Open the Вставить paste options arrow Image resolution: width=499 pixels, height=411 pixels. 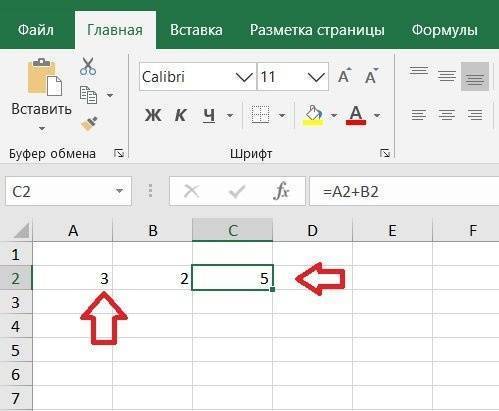pos(42,128)
